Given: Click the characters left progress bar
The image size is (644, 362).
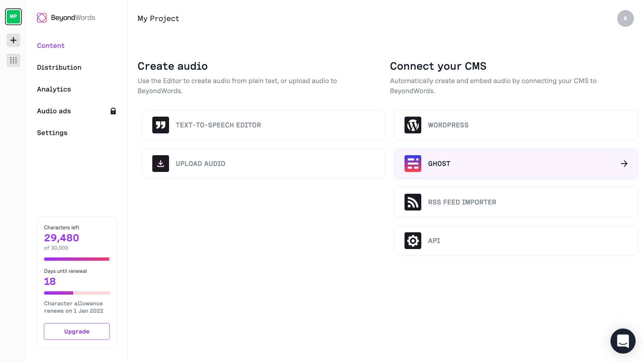Looking at the screenshot, I should point(77,259).
